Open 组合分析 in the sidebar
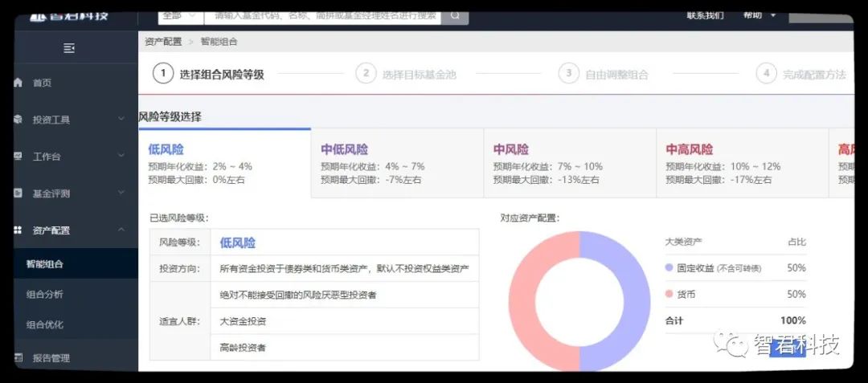The height and width of the screenshot is (383, 868). pos(45,295)
